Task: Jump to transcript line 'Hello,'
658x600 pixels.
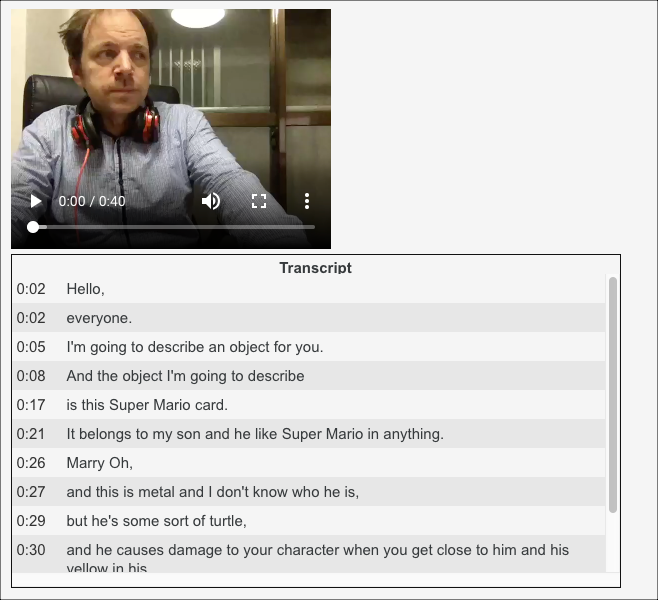Action: point(309,289)
